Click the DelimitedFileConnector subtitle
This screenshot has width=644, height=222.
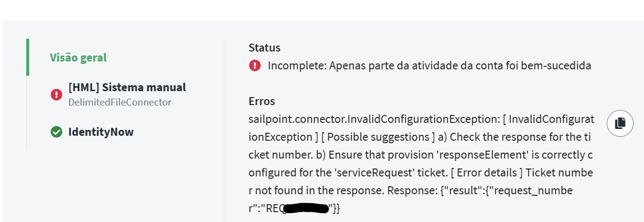(x=119, y=103)
